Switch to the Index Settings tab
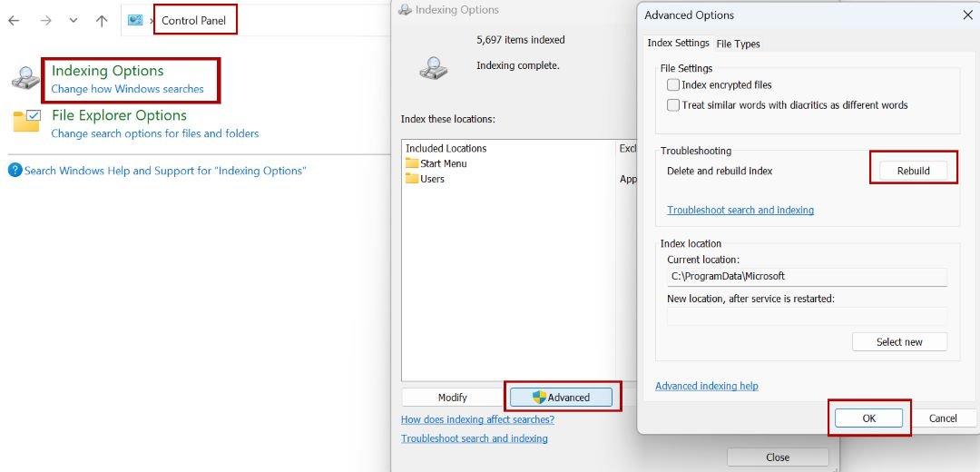 click(x=678, y=44)
